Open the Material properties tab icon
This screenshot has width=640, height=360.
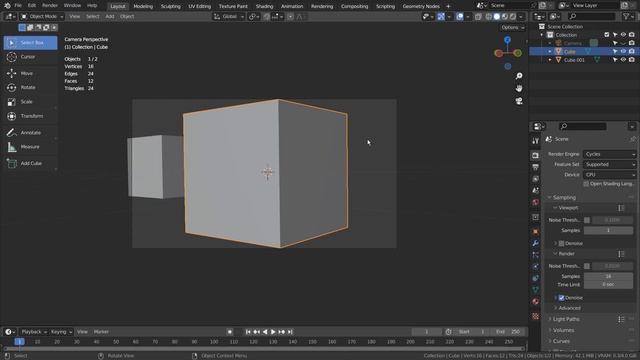click(536, 302)
